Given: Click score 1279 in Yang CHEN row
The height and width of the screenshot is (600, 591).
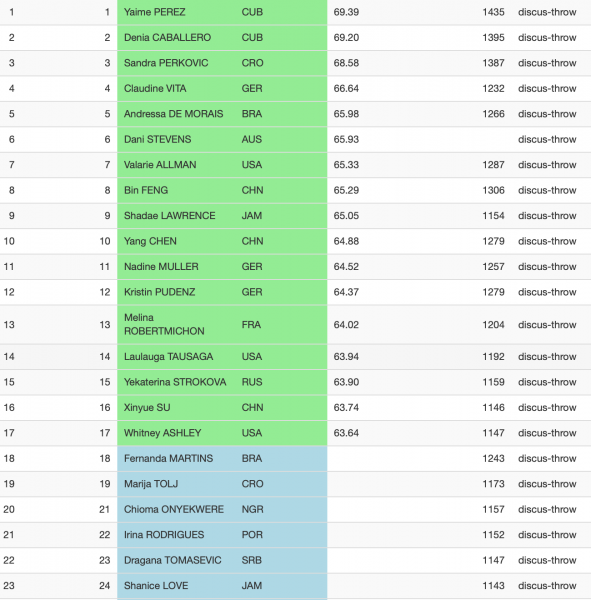Looking at the screenshot, I should pyautogui.click(x=493, y=241).
